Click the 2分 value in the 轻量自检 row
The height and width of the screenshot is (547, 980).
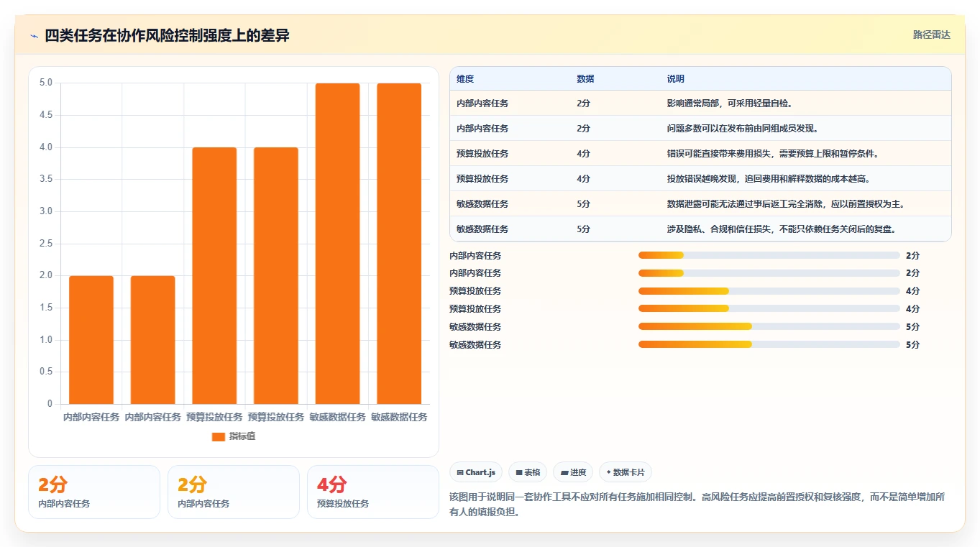[583, 104]
